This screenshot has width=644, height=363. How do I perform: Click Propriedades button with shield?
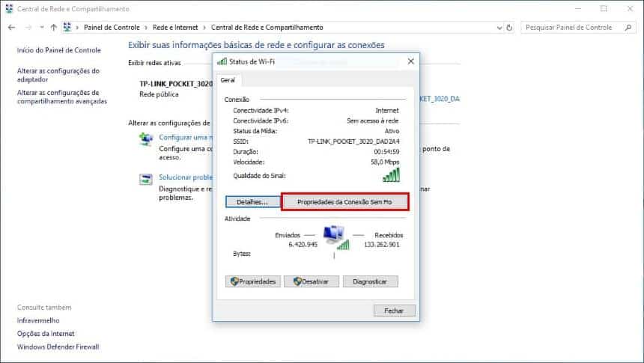click(x=253, y=281)
